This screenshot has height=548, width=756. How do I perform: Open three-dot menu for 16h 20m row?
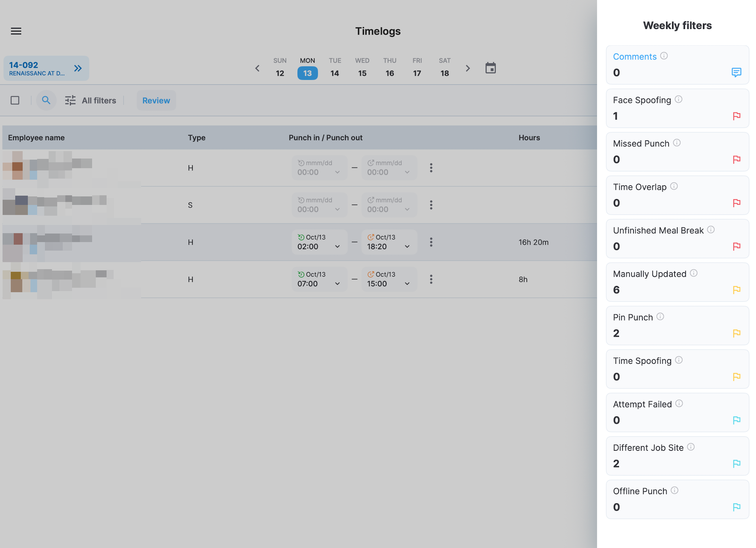(x=431, y=242)
